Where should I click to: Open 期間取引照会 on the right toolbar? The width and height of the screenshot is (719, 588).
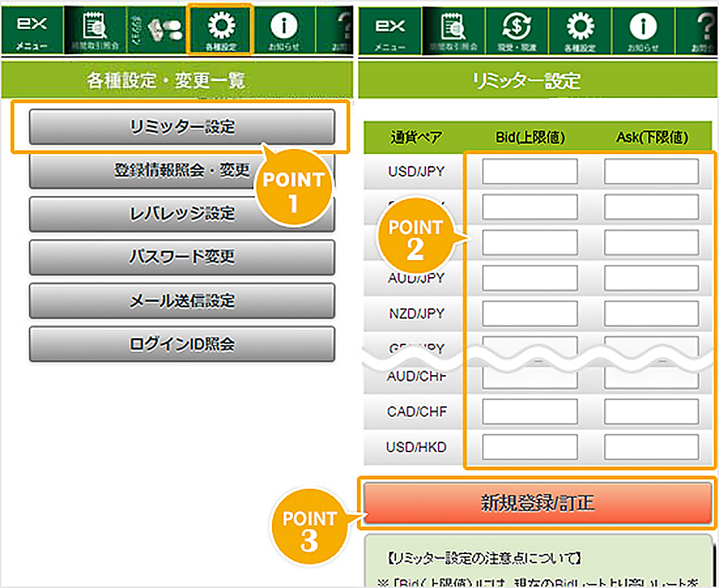click(x=454, y=29)
